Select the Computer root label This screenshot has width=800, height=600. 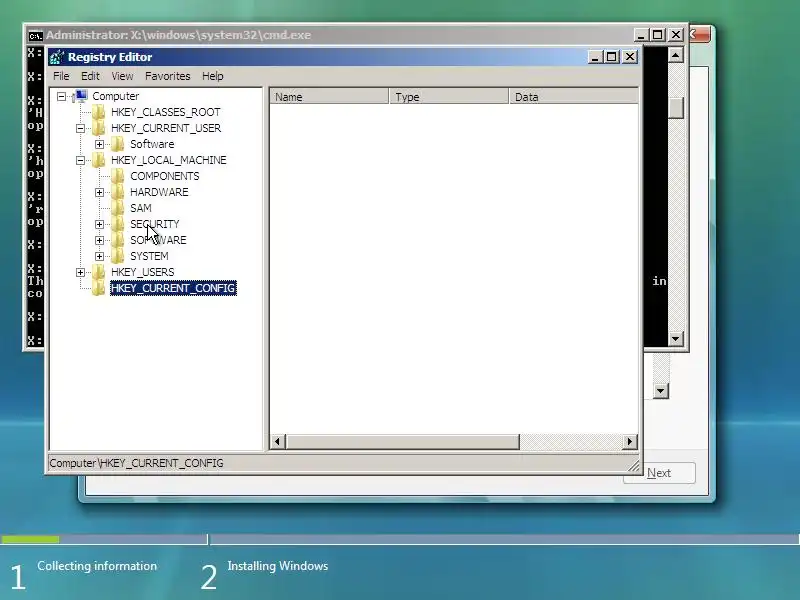(116, 96)
